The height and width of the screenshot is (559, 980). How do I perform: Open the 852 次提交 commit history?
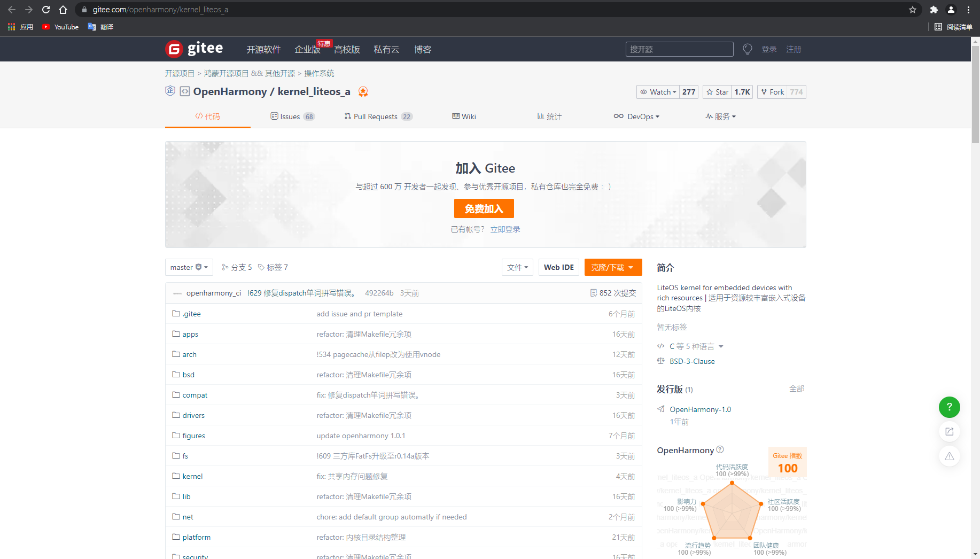click(x=613, y=293)
